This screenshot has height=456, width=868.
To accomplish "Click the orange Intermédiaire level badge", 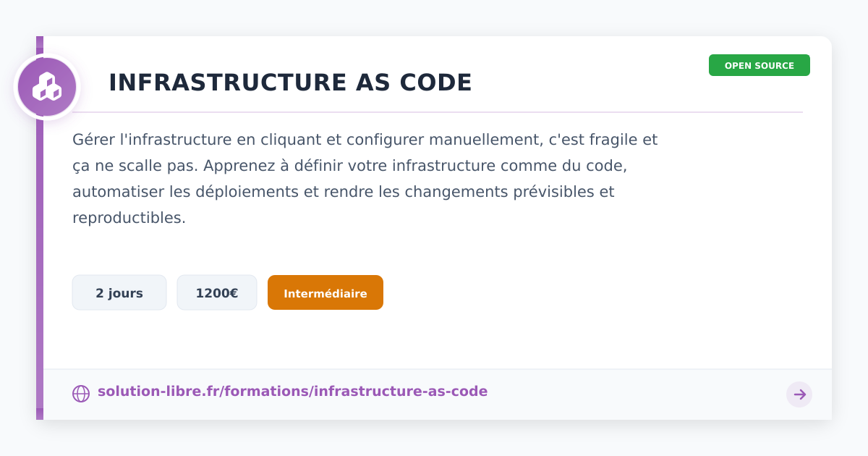I will tap(325, 293).
